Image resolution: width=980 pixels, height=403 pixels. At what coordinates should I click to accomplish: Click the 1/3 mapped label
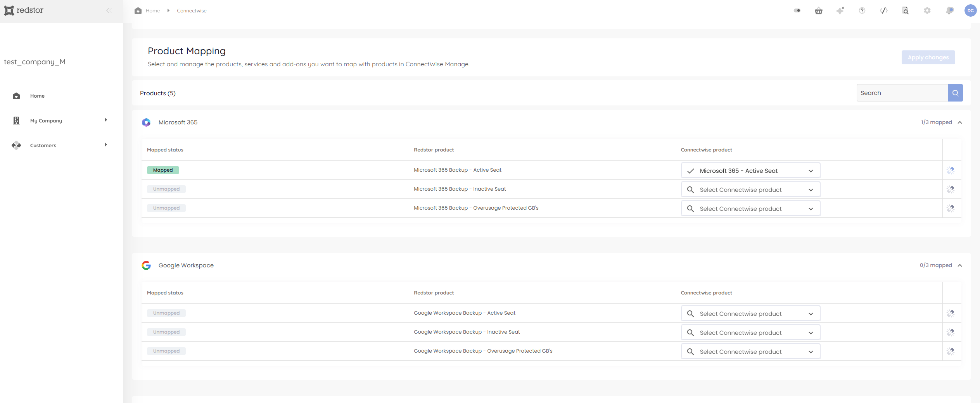click(x=936, y=122)
